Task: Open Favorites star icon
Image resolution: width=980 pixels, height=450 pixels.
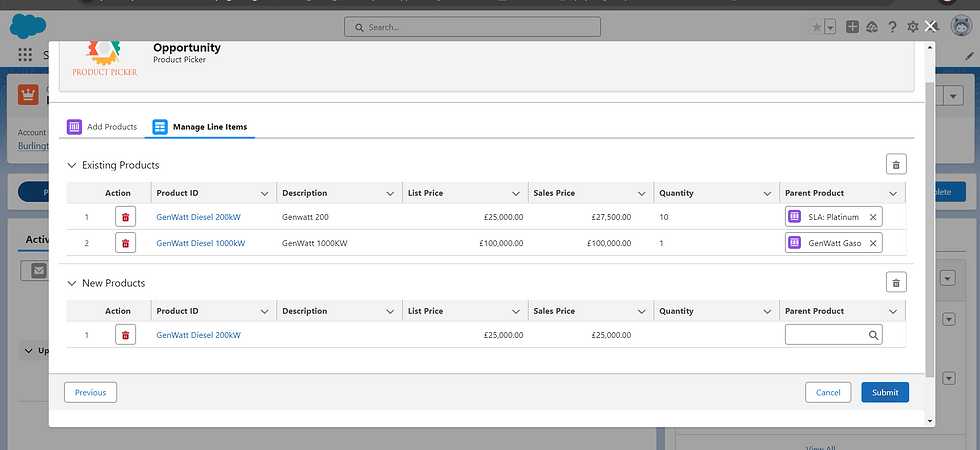Action: click(x=816, y=27)
